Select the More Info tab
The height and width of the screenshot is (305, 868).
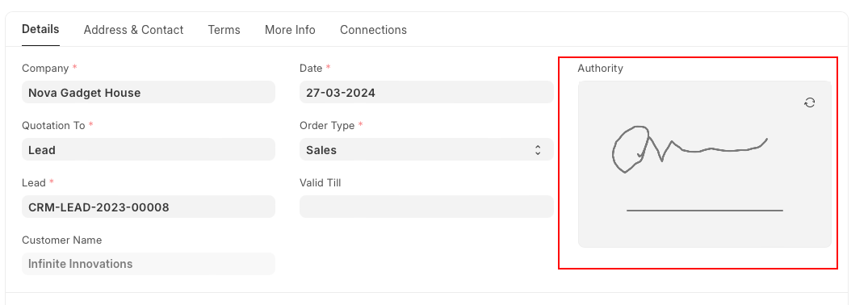pos(290,30)
